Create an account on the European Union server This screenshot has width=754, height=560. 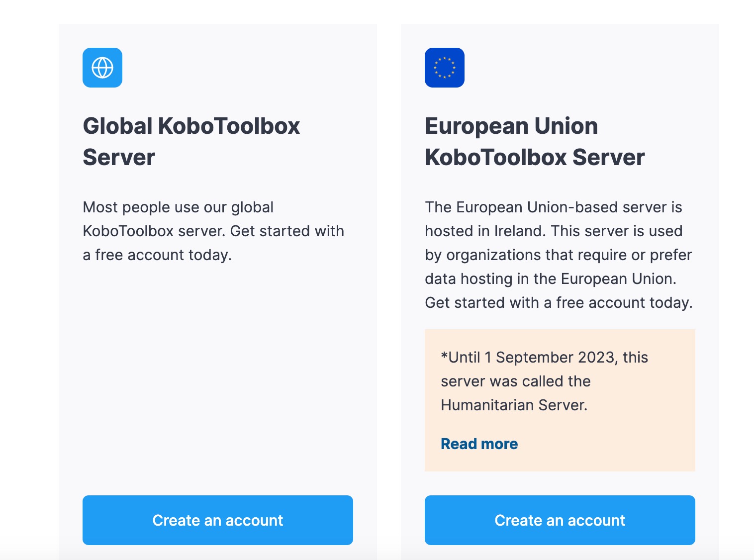click(x=560, y=520)
